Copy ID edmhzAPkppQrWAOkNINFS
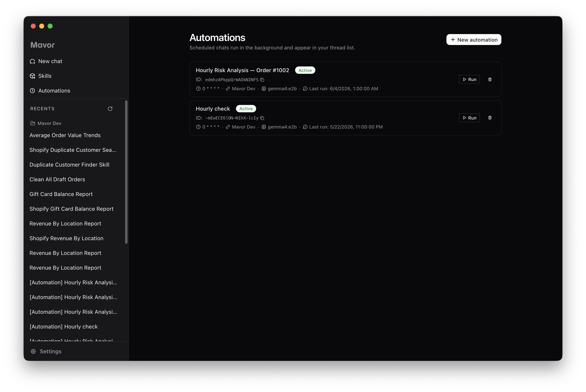 click(262, 80)
